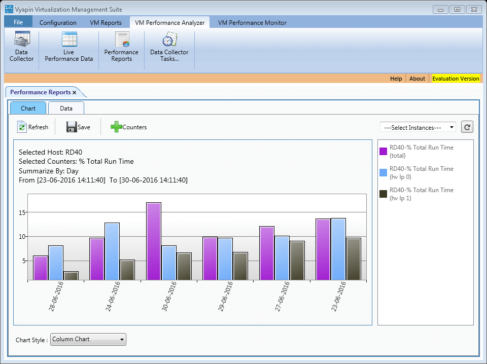Image resolution: width=487 pixels, height=364 pixels.
Task: Click the 28-06-2016 axis label
Action: coord(56,296)
